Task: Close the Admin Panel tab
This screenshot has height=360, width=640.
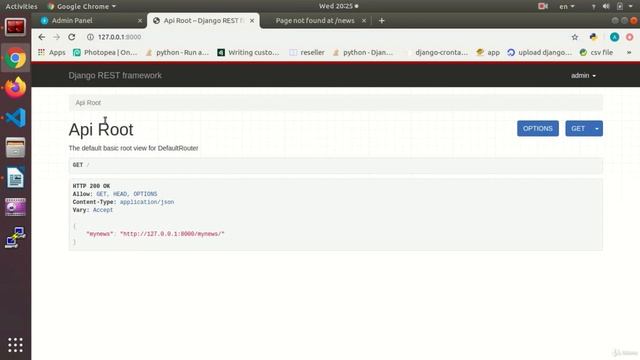Action: tap(140, 20)
